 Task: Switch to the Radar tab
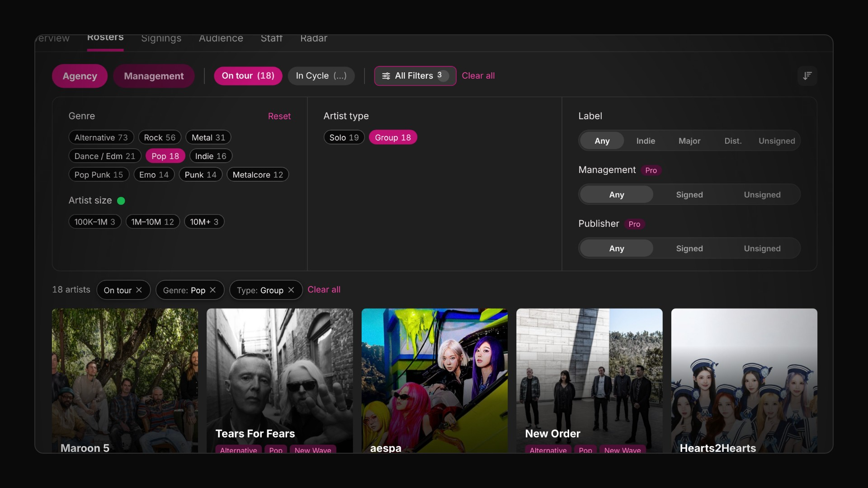coord(314,39)
